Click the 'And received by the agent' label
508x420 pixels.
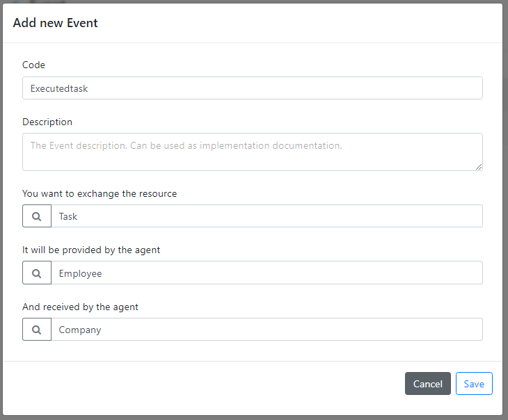tap(80, 307)
